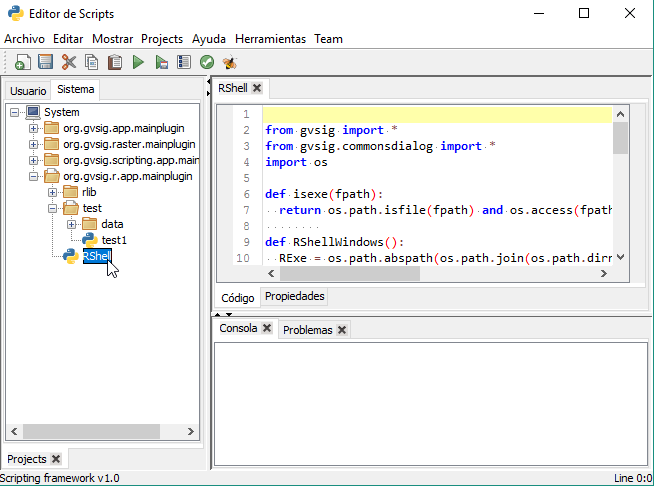Cut selection using the scissors icon

[69, 63]
